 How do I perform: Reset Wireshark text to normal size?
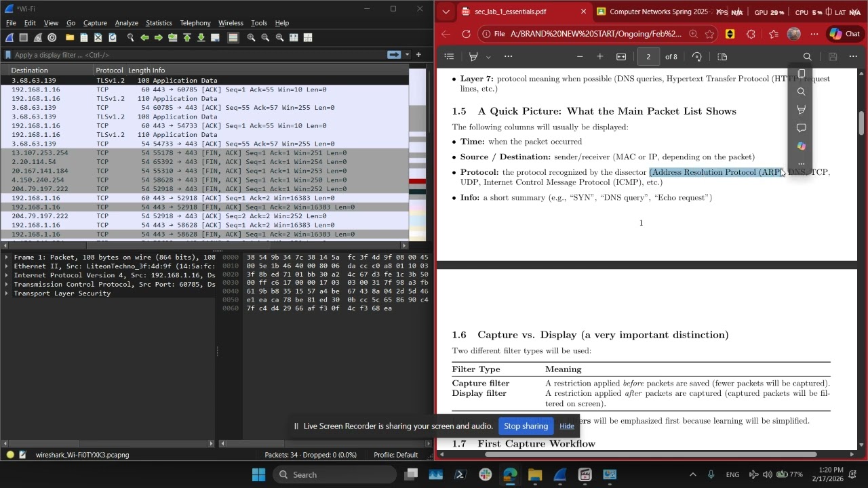(279, 38)
